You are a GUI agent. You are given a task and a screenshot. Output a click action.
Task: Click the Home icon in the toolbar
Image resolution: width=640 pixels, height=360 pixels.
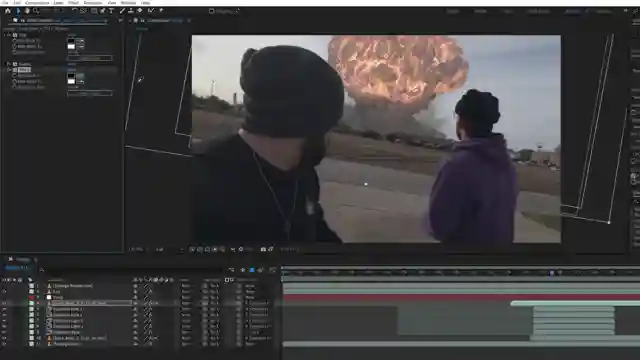pyautogui.click(x=8, y=11)
